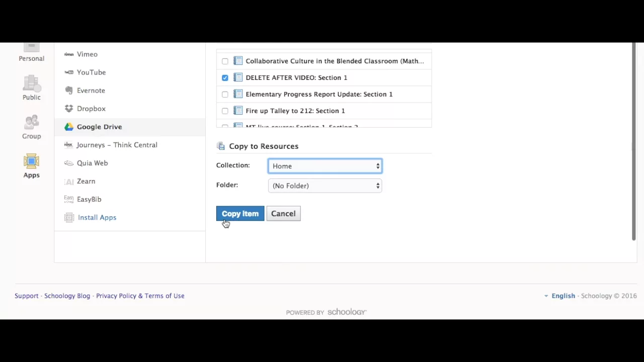Open the Public resources icon
The height and width of the screenshot is (362, 644).
31,83
